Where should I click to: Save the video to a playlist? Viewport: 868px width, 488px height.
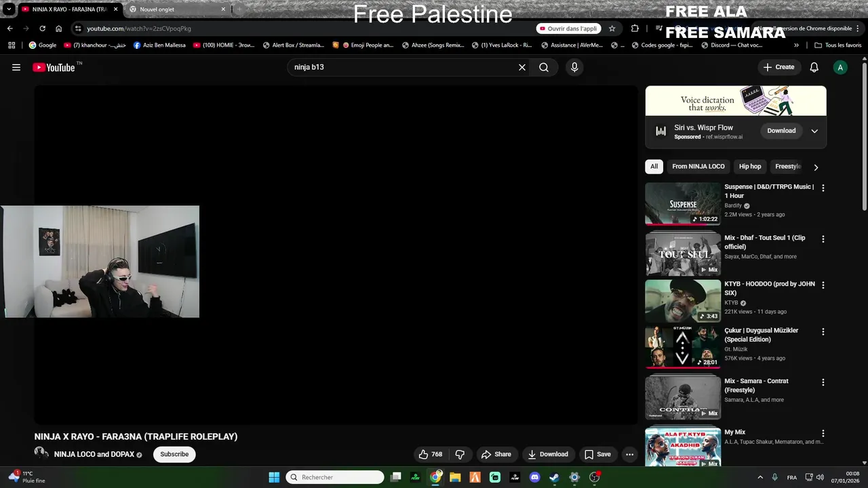click(597, 454)
